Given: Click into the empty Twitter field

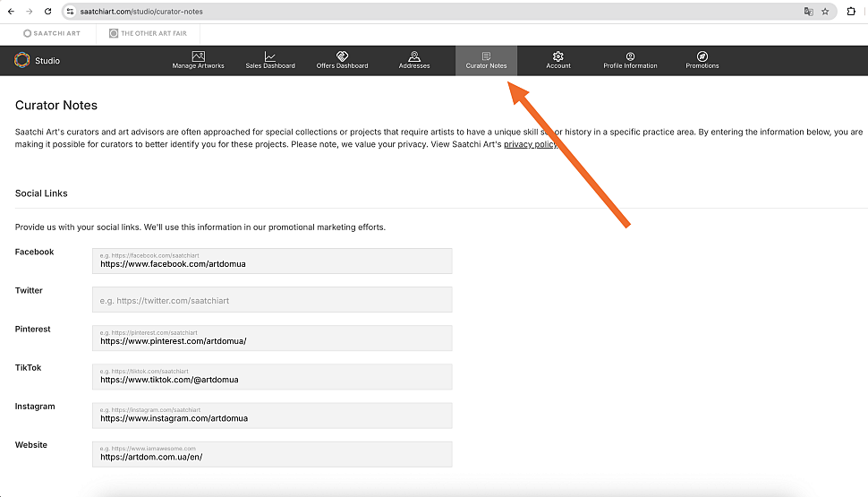Looking at the screenshot, I should pyautogui.click(x=272, y=300).
